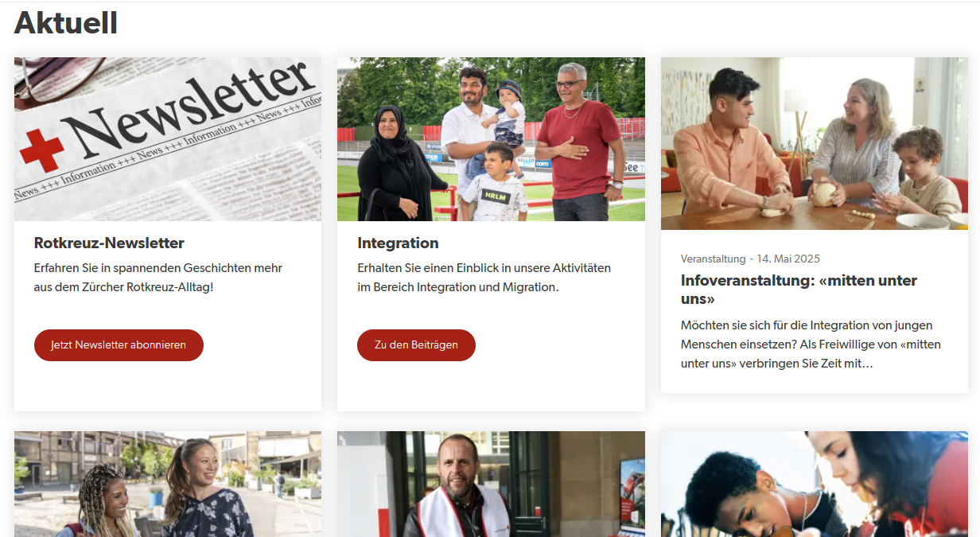Click the newsletter description about Zürcher Rotkreuz-Alltag
The width and height of the screenshot is (980, 537).
tap(158, 278)
